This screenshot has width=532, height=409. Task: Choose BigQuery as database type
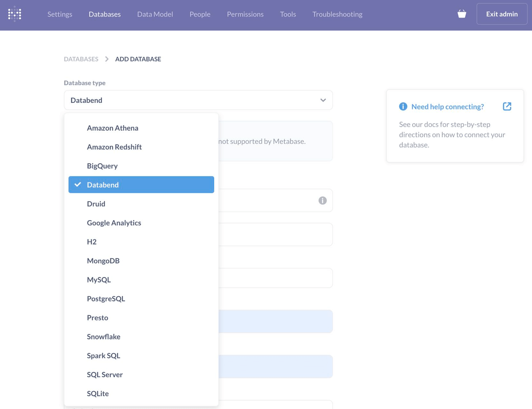coord(141,166)
